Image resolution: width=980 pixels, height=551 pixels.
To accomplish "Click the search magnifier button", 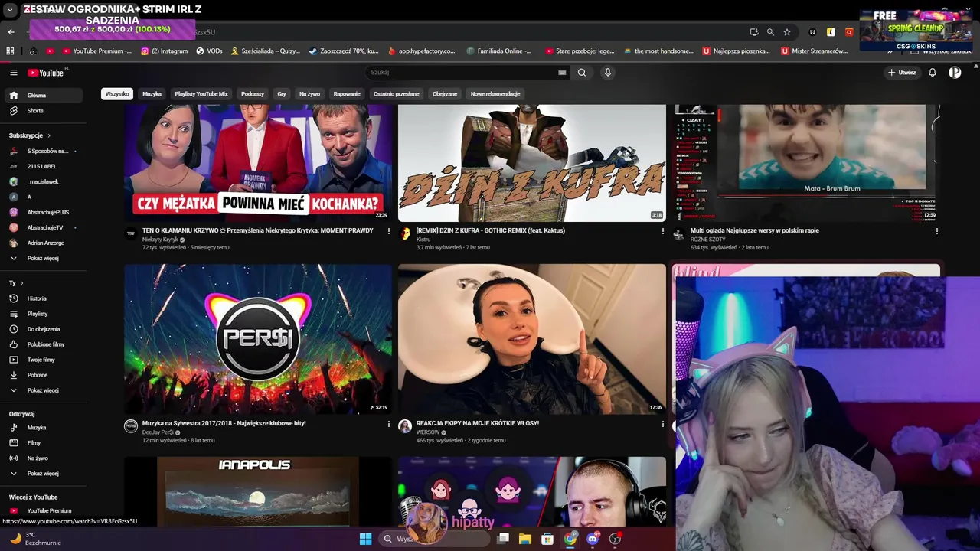I will point(582,73).
